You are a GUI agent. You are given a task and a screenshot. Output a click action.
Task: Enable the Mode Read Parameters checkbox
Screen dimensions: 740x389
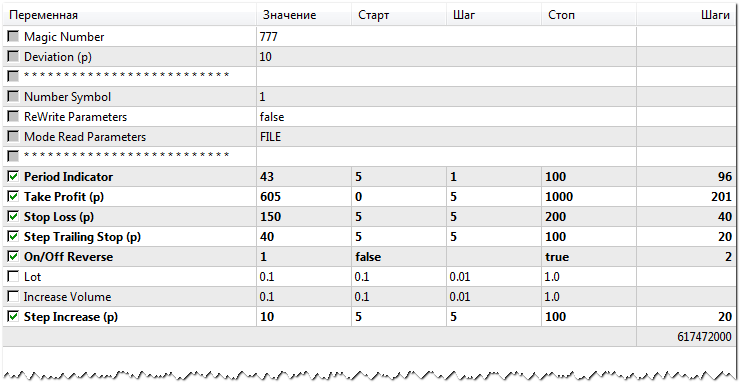point(13,136)
